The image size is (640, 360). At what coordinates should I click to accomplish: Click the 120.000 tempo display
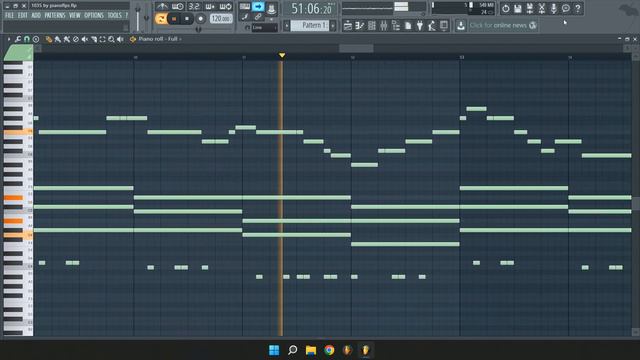[x=221, y=18]
